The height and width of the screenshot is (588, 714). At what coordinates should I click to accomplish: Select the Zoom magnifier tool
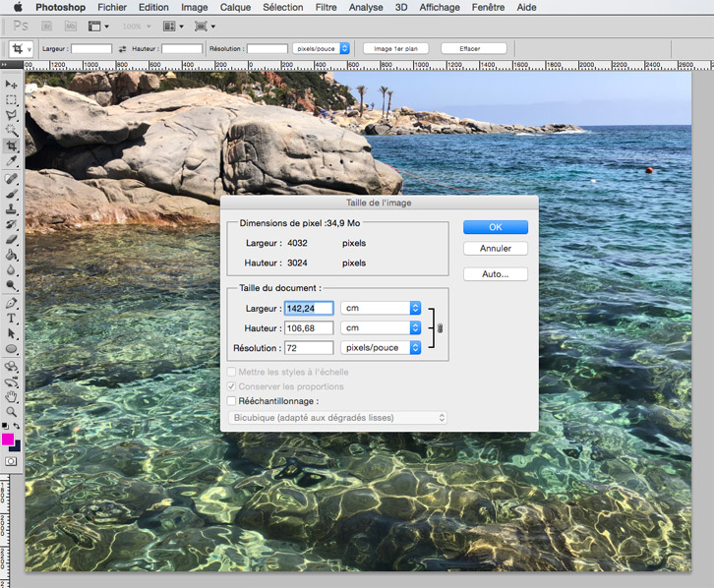[x=12, y=411]
